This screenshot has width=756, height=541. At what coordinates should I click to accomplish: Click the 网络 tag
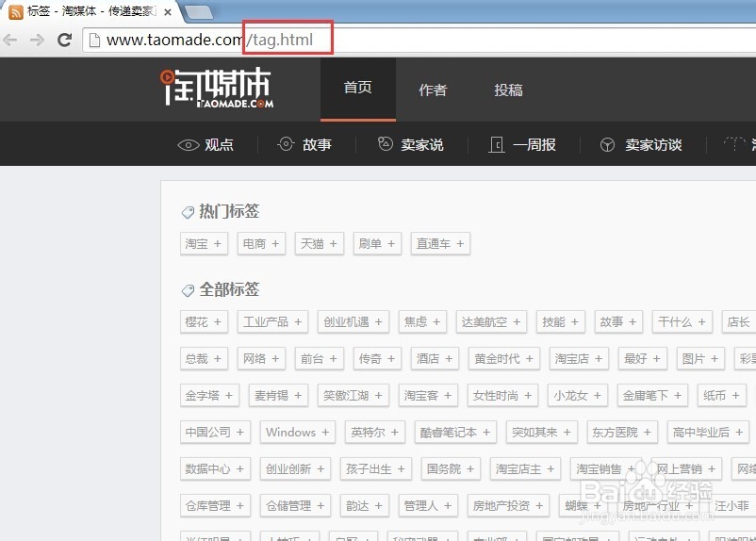pyautogui.click(x=261, y=358)
